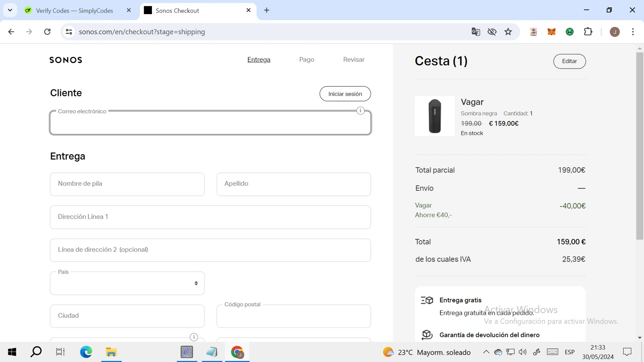This screenshot has width=644, height=362.
Task: Focus the Dirección Línea 1 field
Action: click(210, 217)
